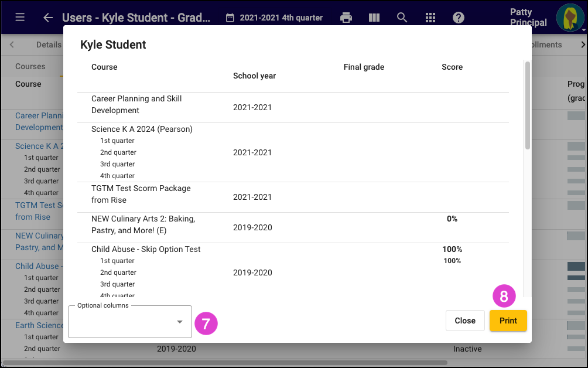
Task: Click 1st quarter under Science K A in dialog
Action: click(x=117, y=141)
